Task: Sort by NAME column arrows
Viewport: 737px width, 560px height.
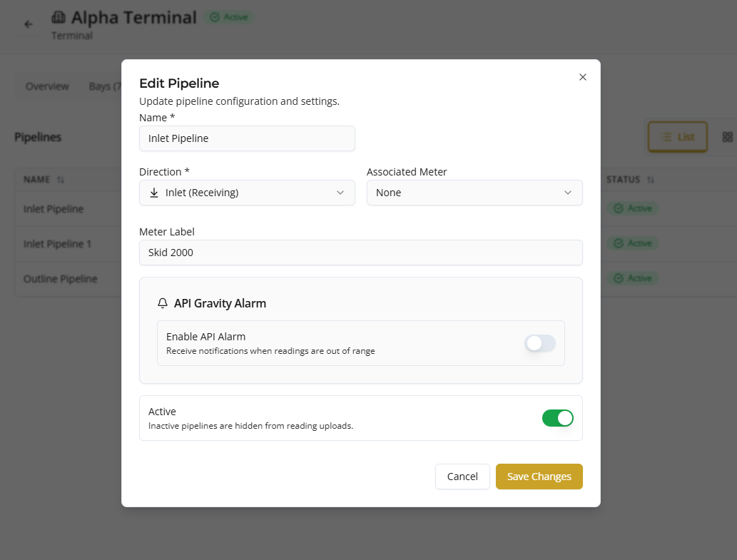Action: pos(61,180)
